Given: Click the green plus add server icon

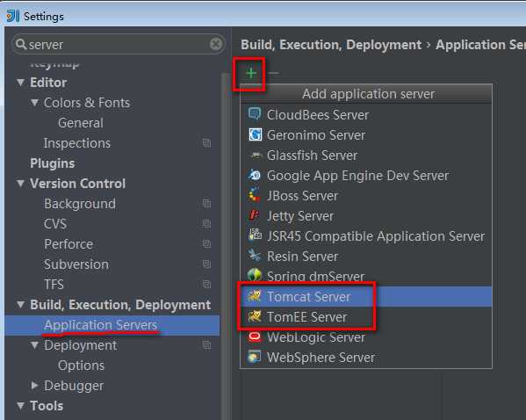Looking at the screenshot, I should coord(251,73).
